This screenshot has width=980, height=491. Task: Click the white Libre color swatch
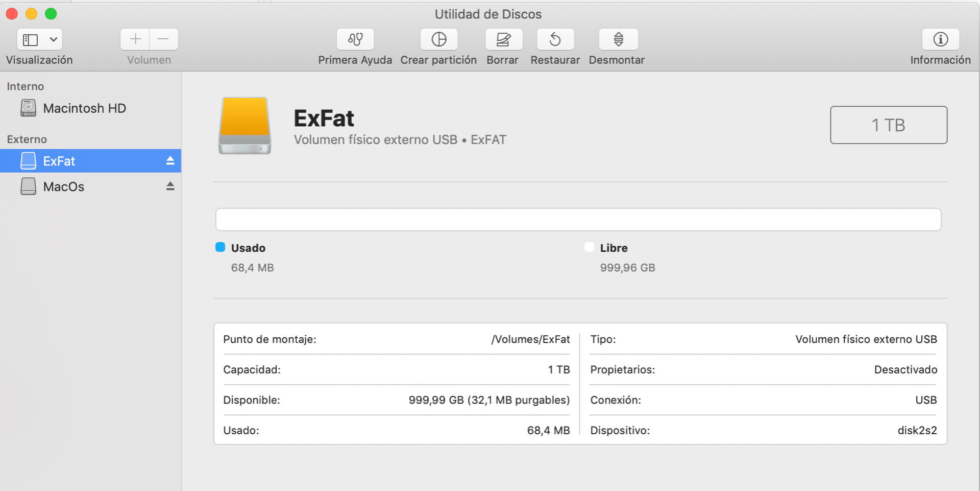pos(589,247)
